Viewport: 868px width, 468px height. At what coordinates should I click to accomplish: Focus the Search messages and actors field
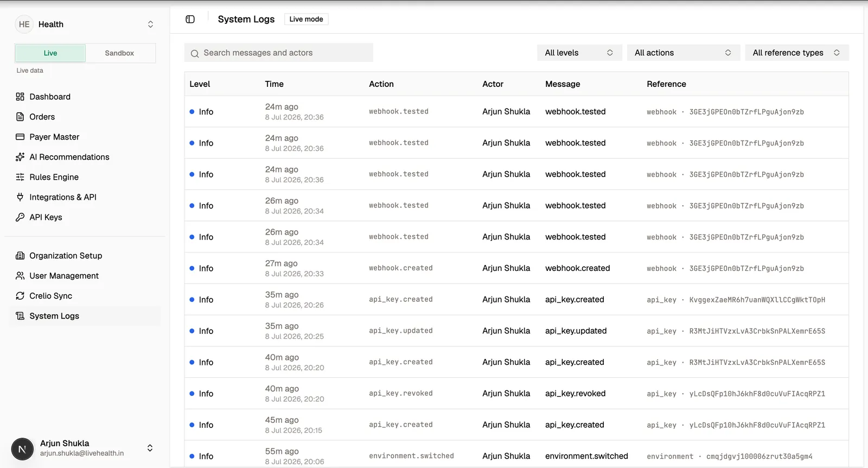279,53
